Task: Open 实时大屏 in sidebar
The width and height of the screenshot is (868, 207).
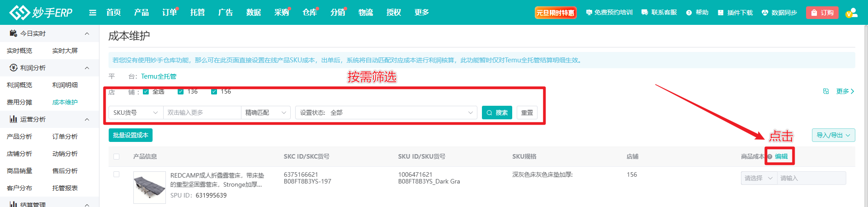Action: 65,51
